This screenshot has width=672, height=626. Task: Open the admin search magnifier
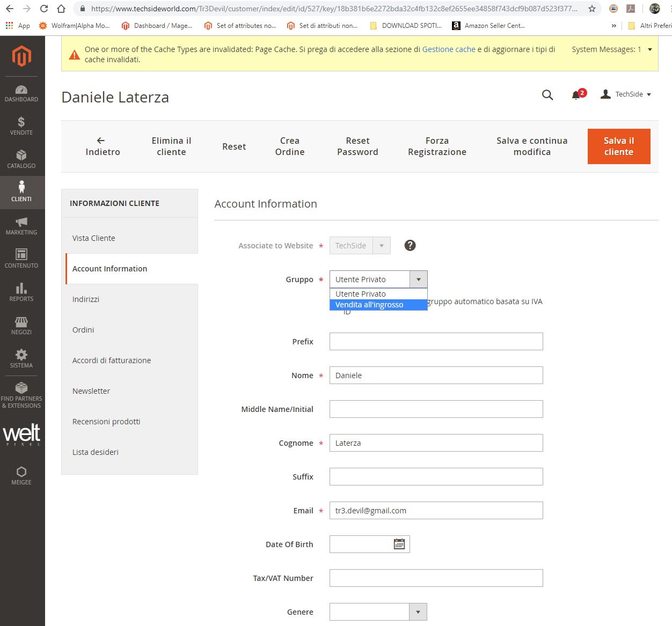[547, 94]
